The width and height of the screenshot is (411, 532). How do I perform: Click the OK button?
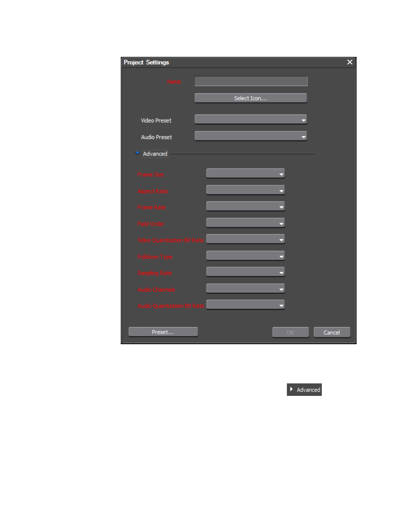(290, 332)
